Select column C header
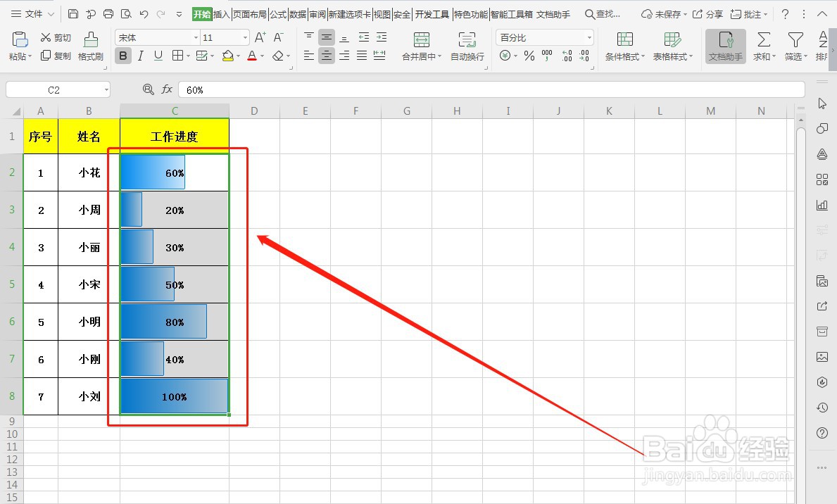This screenshot has width=837, height=504. click(x=175, y=111)
